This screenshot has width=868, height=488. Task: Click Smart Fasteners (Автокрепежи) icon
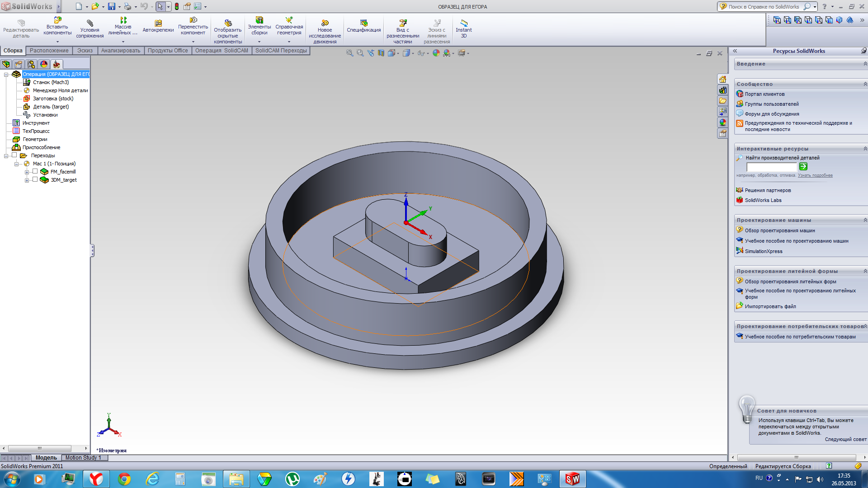pyautogui.click(x=158, y=23)
